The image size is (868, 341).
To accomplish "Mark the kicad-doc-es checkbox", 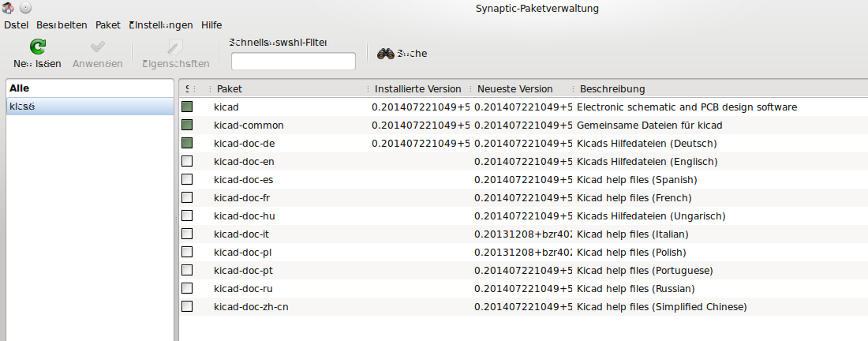I will pyautogui.click(x=187, y=179).
